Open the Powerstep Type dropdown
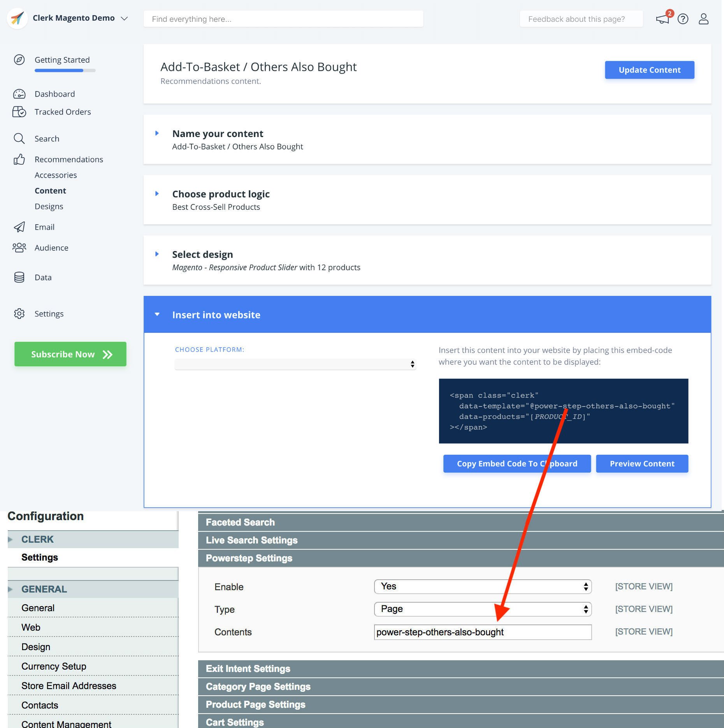The height and width of the screenshot is (728, 724). [x=483, y=609]
